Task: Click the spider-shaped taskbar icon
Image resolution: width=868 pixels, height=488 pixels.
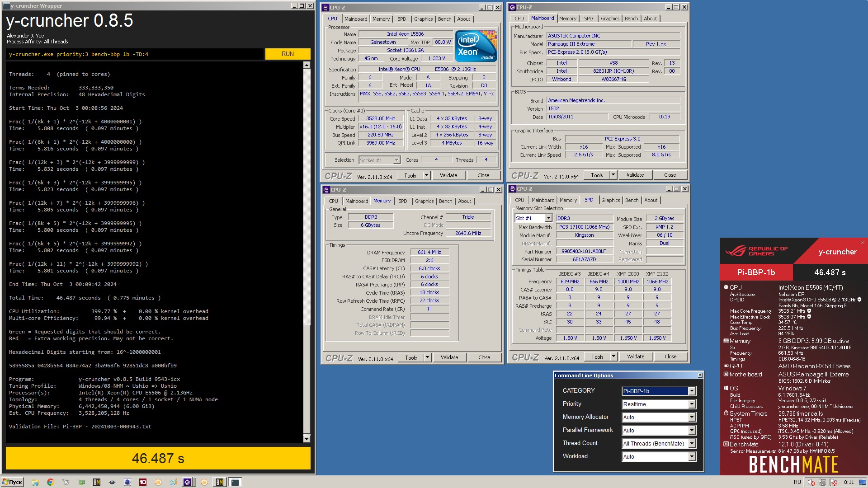Action: pyautogui.click(x=112, y=482)
